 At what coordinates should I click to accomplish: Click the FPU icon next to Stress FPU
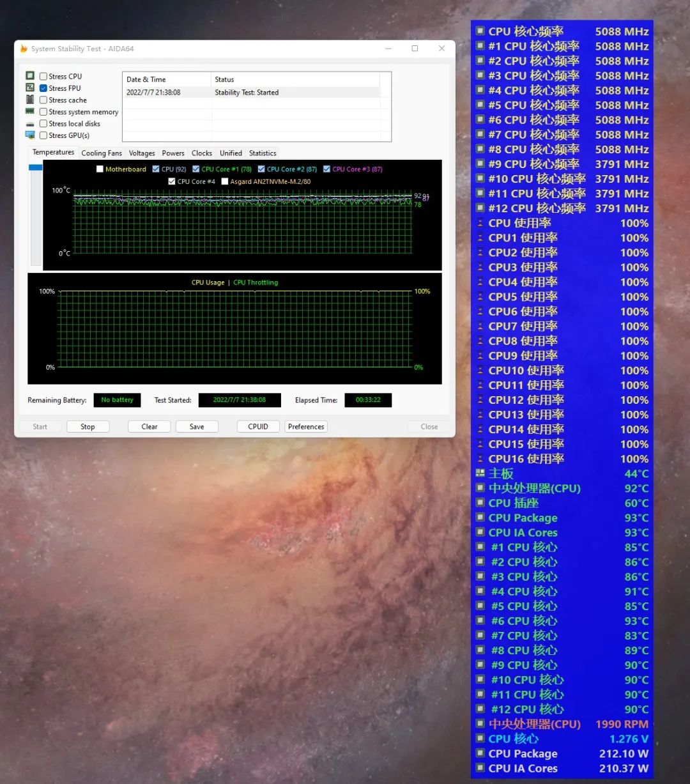[x=30, y=88]
